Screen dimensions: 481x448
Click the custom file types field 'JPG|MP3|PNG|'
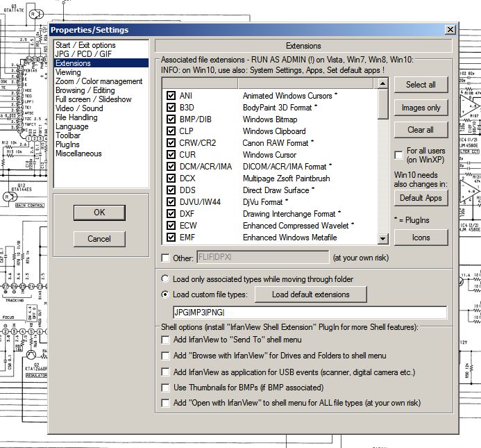tap(310, 313)
